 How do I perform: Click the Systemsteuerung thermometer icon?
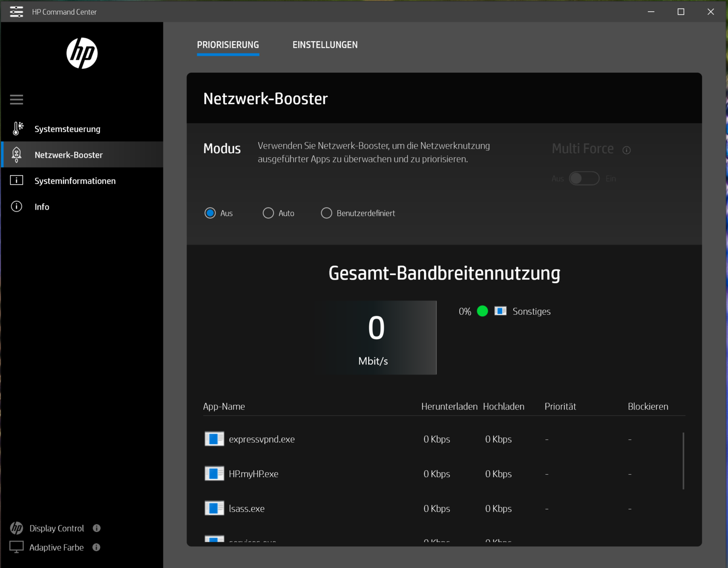[18, 129]
